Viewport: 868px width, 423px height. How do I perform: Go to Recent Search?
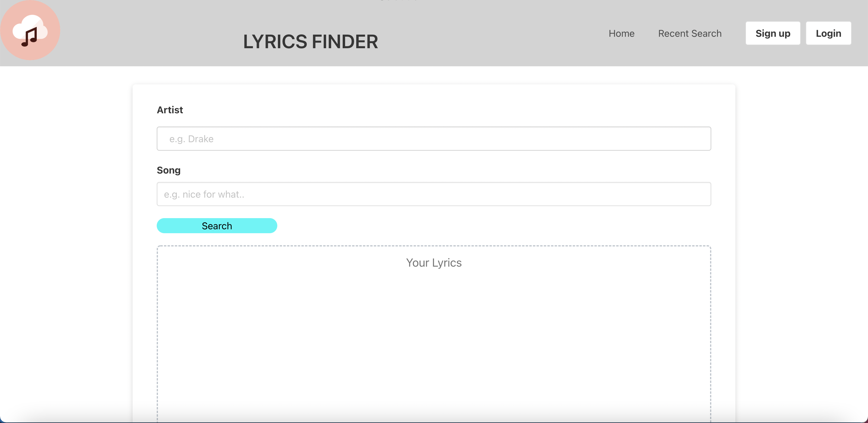pos(689,33)
